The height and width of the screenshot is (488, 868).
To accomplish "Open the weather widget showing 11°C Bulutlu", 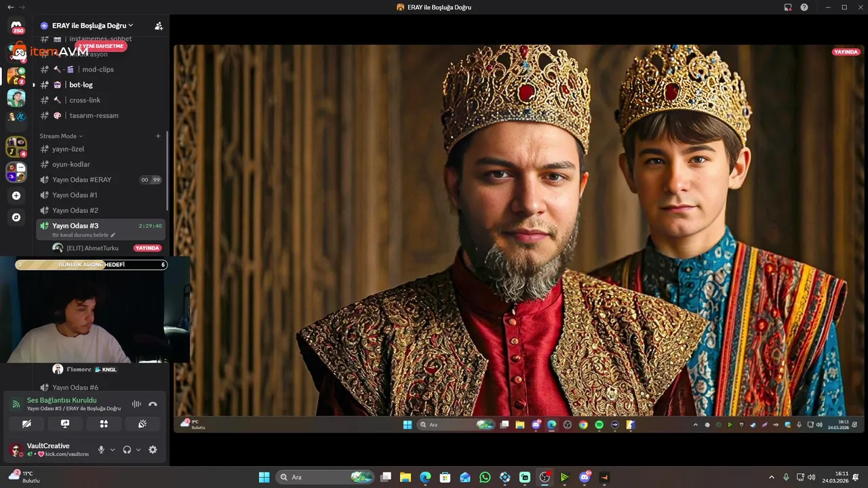I will [24, 476].
